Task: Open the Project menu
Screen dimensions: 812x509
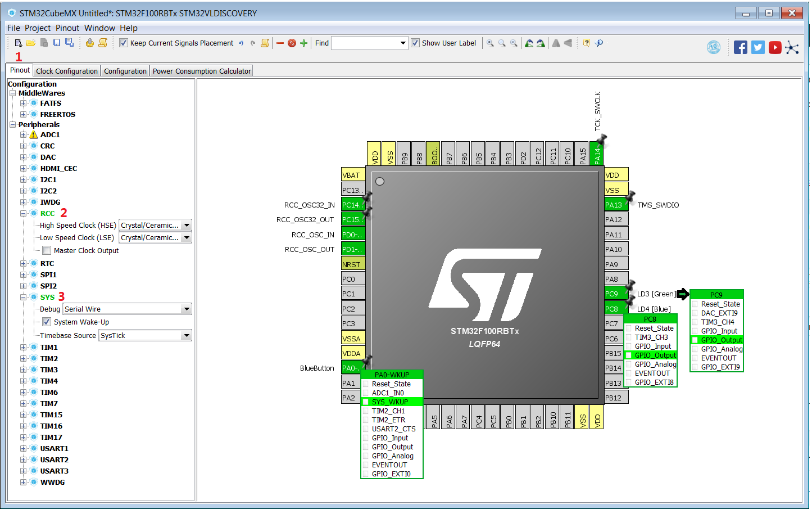Action: (x=38, y=28)
